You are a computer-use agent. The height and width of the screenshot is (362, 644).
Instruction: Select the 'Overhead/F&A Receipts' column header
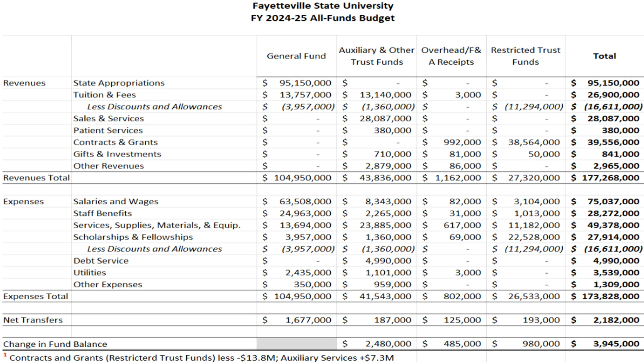(451, 56)
